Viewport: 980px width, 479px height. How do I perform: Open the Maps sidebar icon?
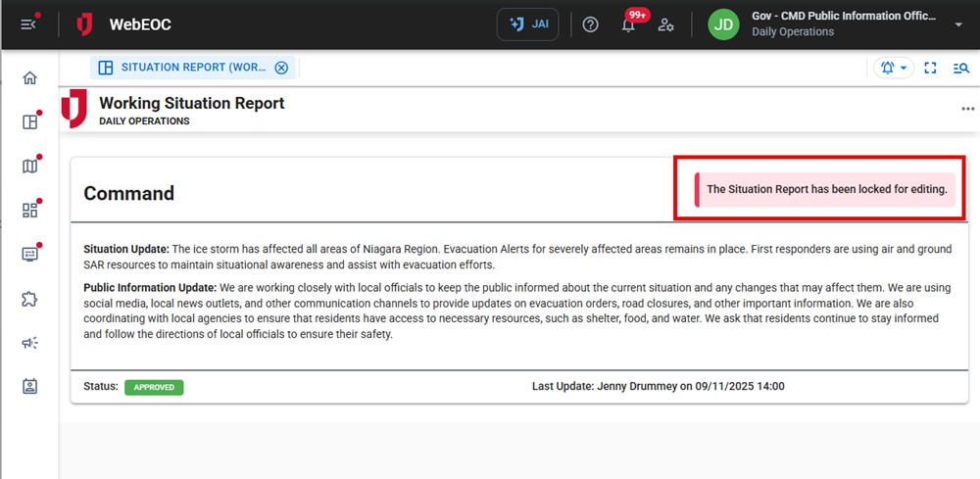[29, 167]
